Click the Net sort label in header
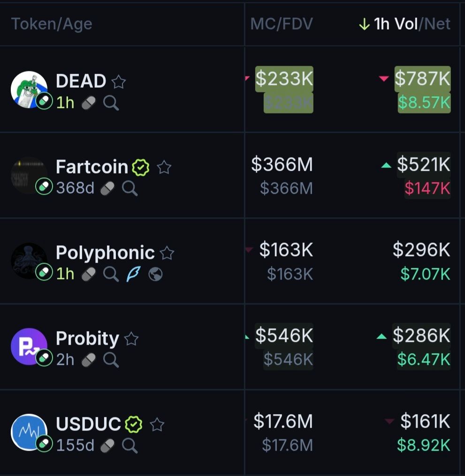 [437, 24]
